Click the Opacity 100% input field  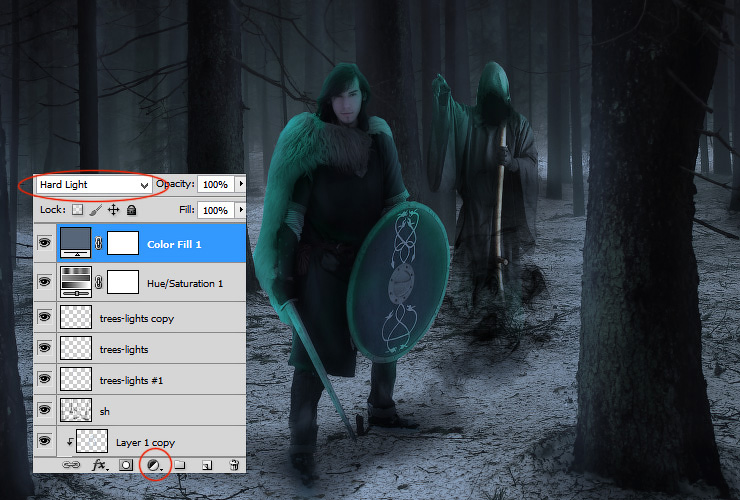(216, 185)
